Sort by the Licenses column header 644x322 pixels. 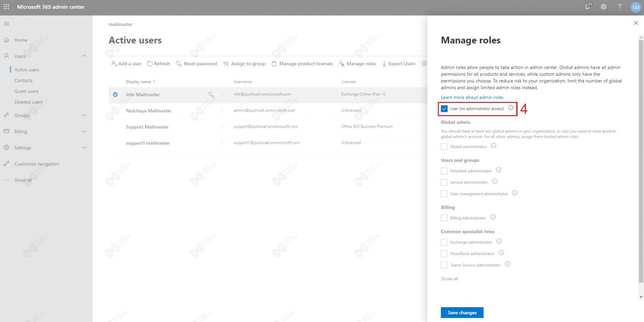coord(349,82)
